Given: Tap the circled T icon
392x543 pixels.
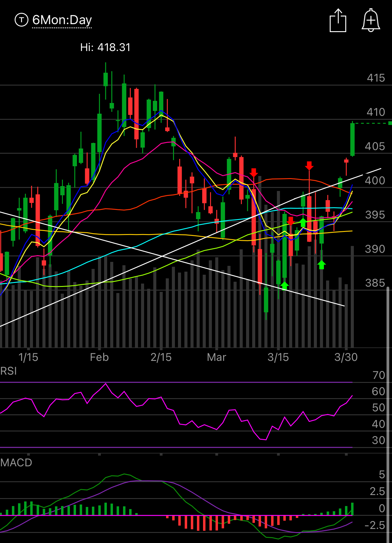Looking at the screenshot, I should pos(21,20).
